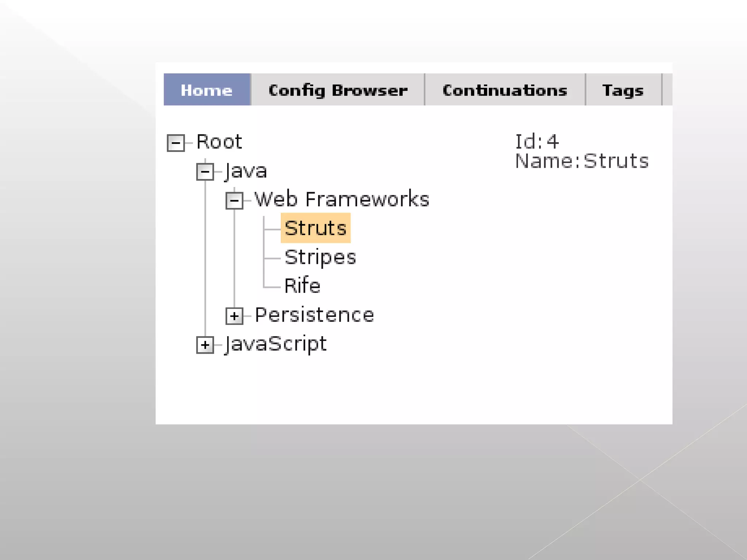Select the highlighted Struts tree item

316,228
